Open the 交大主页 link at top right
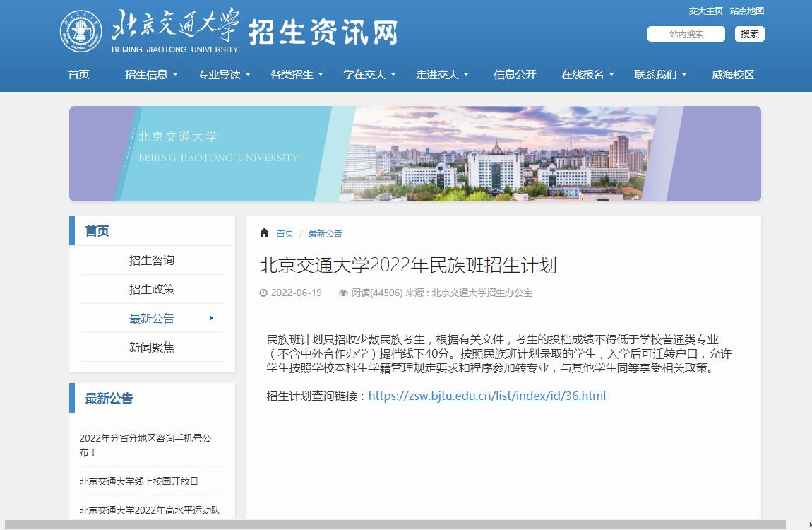 tap(705, 11)
